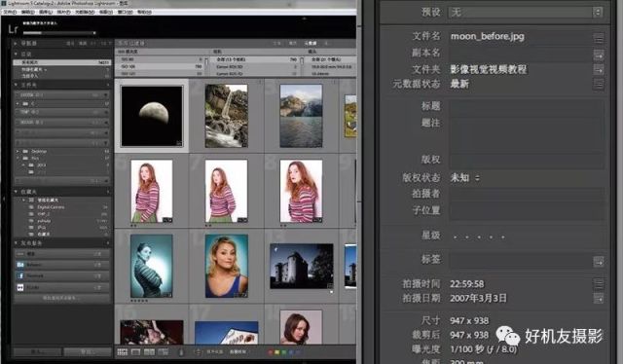Image resolution: width=623 pixels, height=364 pixels.
Task: Select survey view icon in toolbar
Action: [163, 351]
